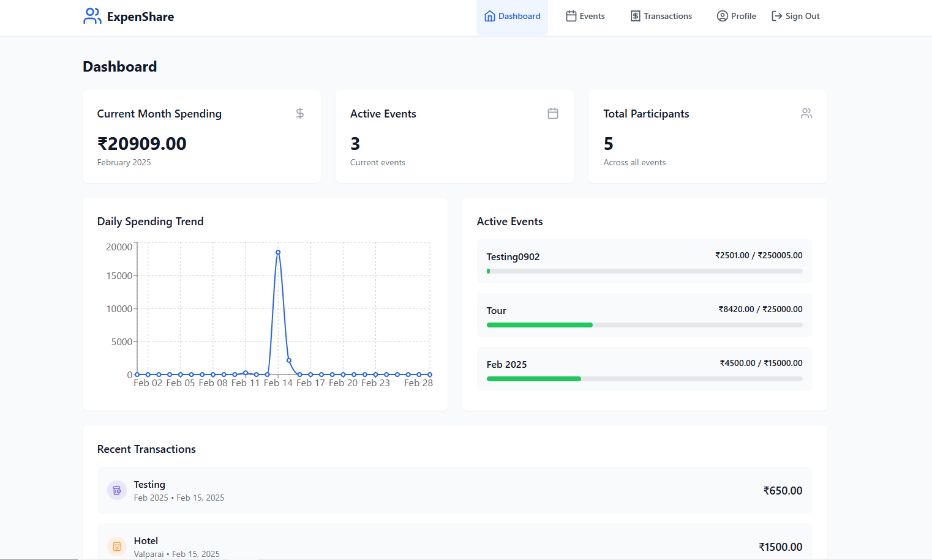Click the ₹20909.00 spending amount
The image size is (932, 560).
tap(142, 144)
